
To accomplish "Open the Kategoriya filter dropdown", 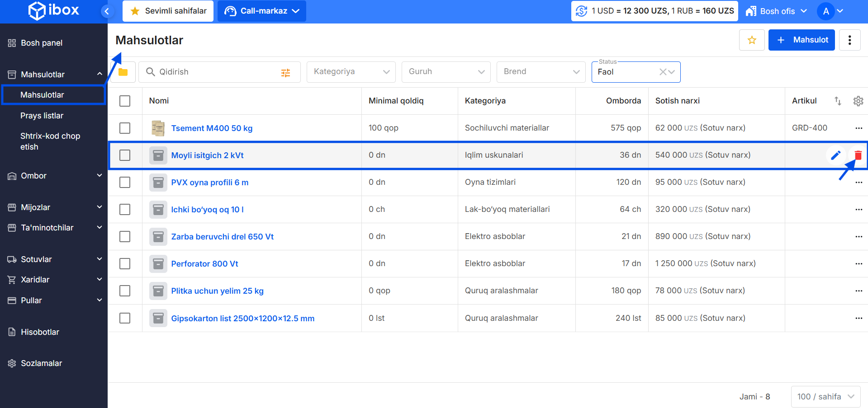I will click(x=351, y=72).
